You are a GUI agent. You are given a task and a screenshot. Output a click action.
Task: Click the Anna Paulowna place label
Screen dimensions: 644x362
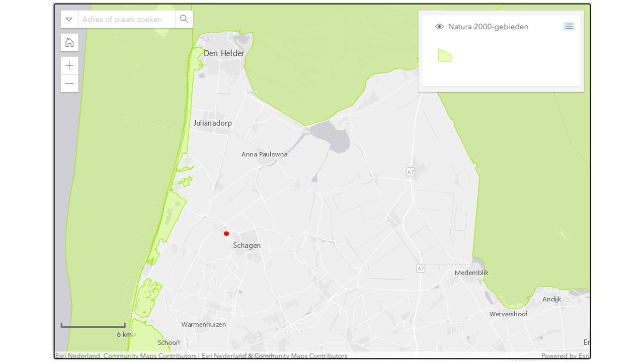[264, 154]
